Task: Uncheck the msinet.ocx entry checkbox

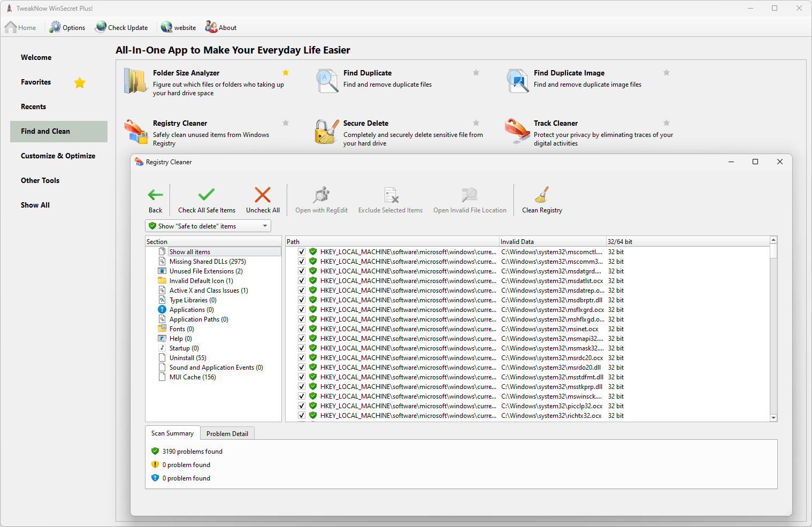Action: [302, 329]
